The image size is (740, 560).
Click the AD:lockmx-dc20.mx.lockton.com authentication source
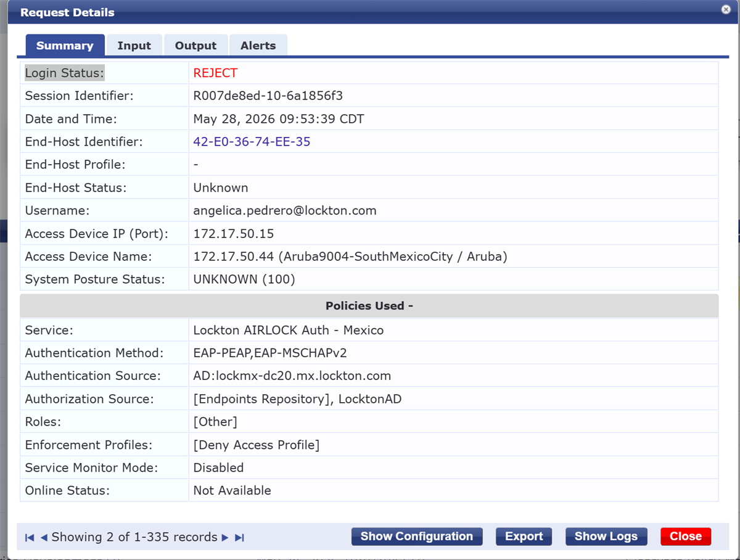tap(292, 376)
